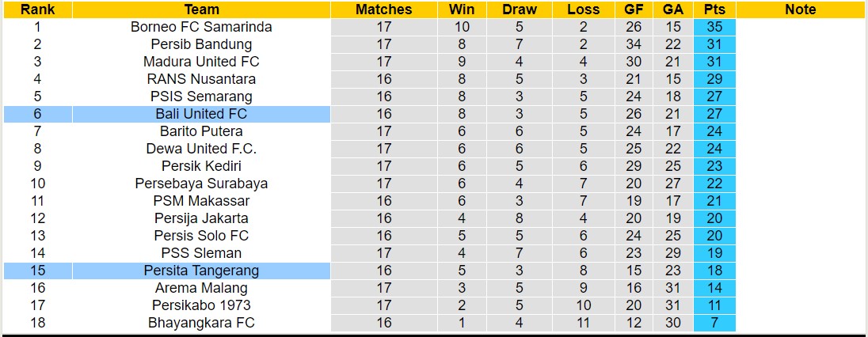868x337 pixels.
Task: Click the Rank column header
Action: click(36, 9)
